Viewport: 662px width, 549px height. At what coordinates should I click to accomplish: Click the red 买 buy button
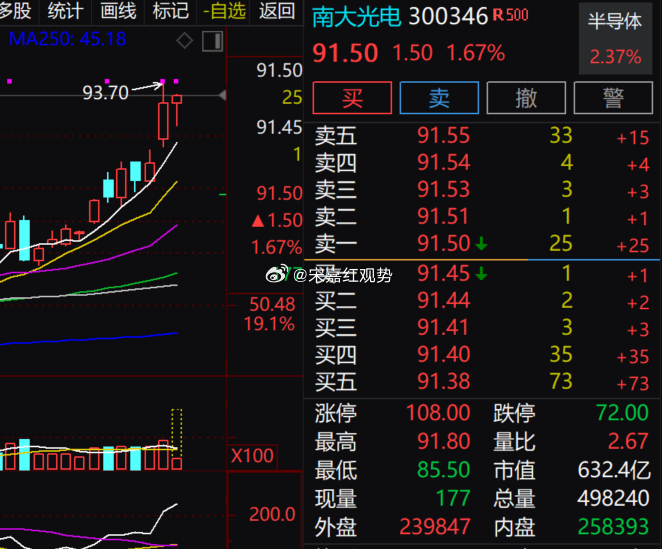[352, 98]
